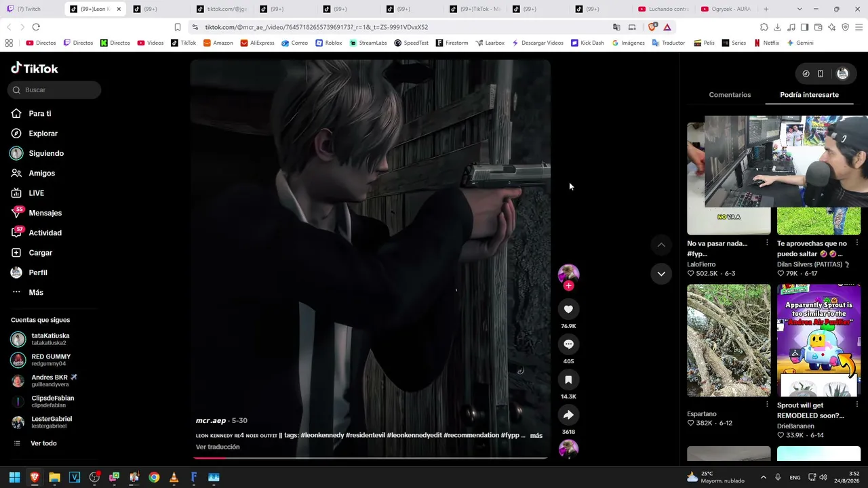Open the spinning sound disc avatar
The width and height of the screenshot is (868, 488).
pyautogui.click(x=568, y=449)
